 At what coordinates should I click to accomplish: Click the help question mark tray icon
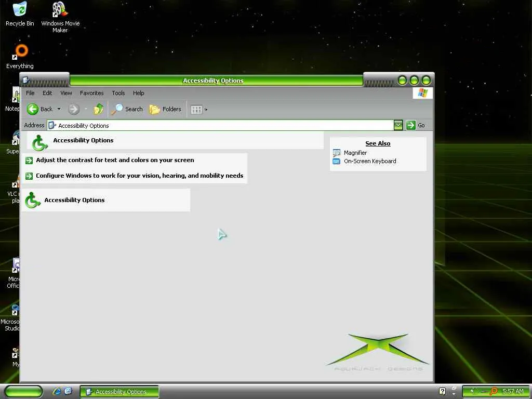tap(442, 392)
